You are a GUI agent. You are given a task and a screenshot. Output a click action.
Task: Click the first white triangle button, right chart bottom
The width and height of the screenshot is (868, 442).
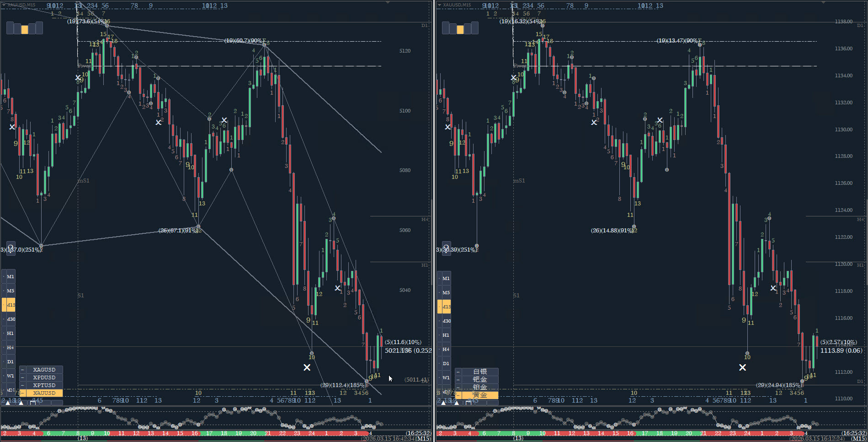(443, 403)
